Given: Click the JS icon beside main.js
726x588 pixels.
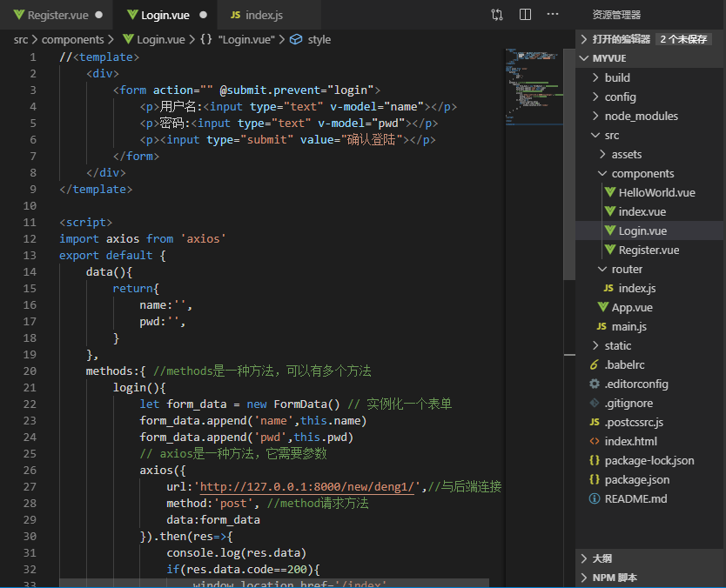Looking at the screenshot, I should pos(601,326).
